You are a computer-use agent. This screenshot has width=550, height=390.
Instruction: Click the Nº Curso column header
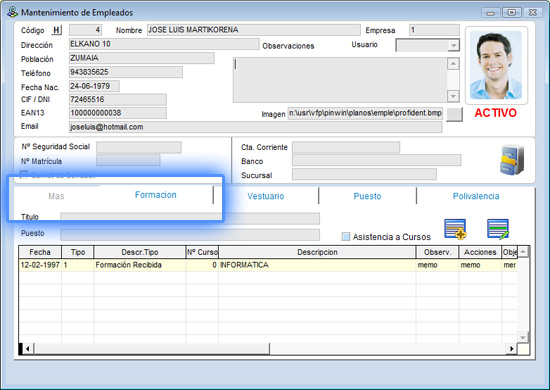[202, 252]
